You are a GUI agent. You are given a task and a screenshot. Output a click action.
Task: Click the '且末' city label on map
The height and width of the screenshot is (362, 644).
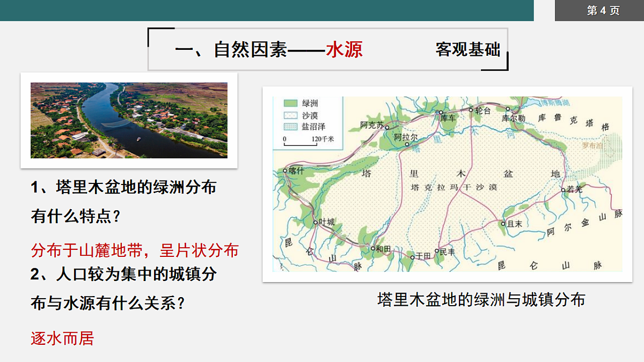point(515,224)
